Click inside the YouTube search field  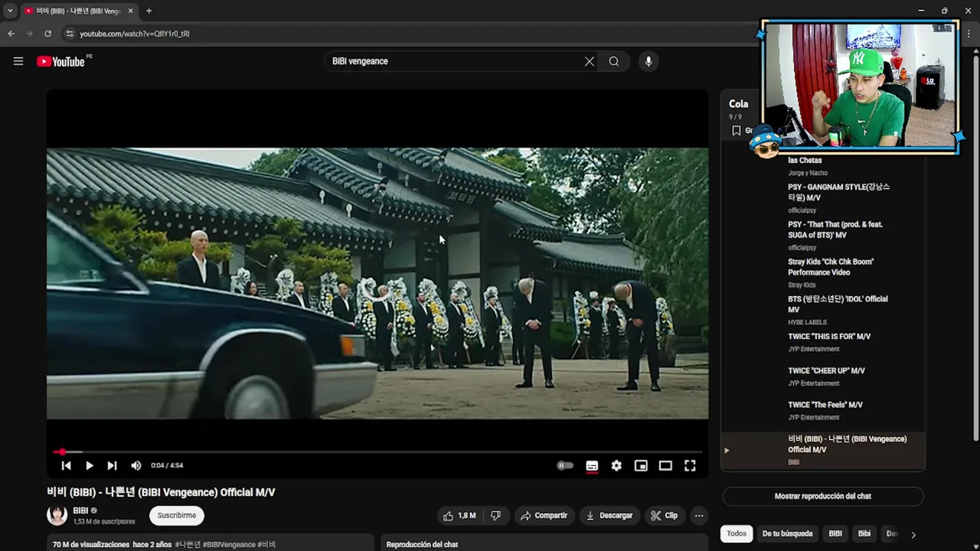point(456,61)
